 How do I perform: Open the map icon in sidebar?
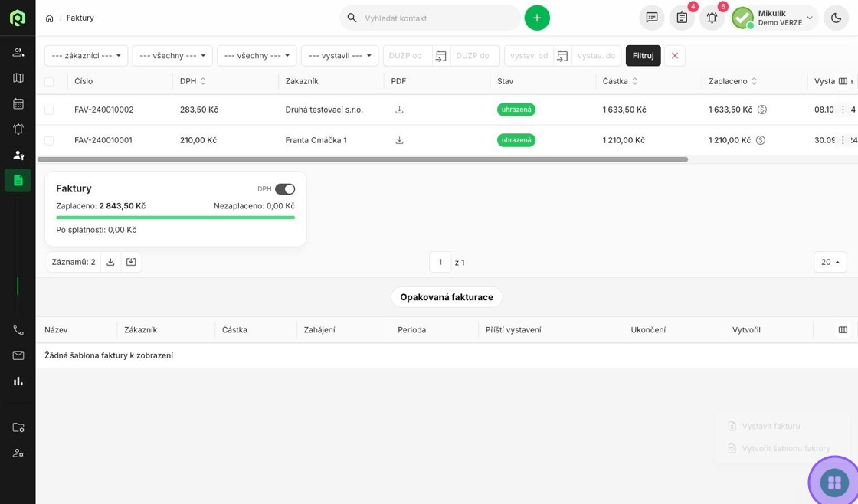click(18, 78)
